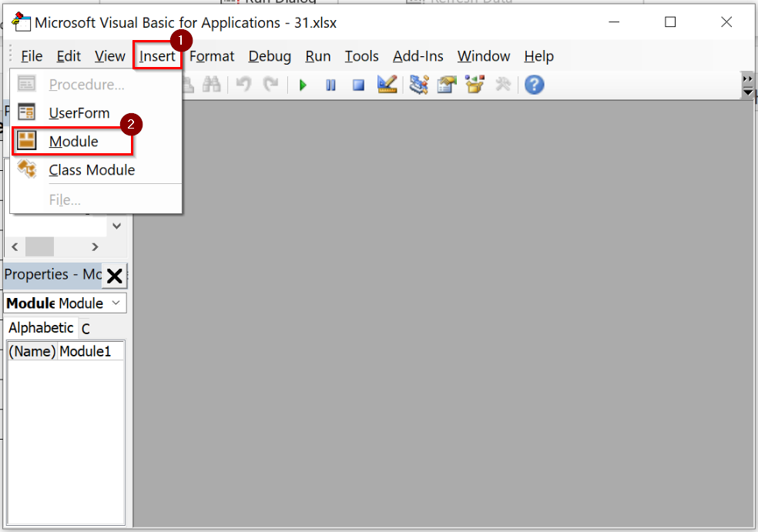Open the Project Explorer icon
This screenshot has height=532, width=758.
click(419, 85)
